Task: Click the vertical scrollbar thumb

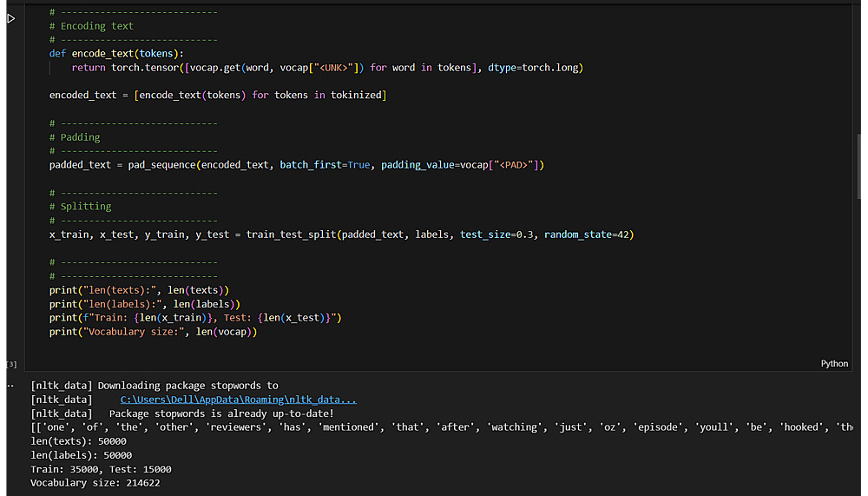Action: click(x=858, y=166)
